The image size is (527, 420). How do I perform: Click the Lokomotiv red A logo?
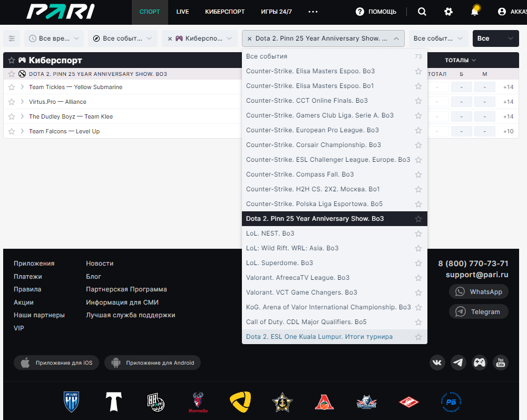tap(324, 402)
